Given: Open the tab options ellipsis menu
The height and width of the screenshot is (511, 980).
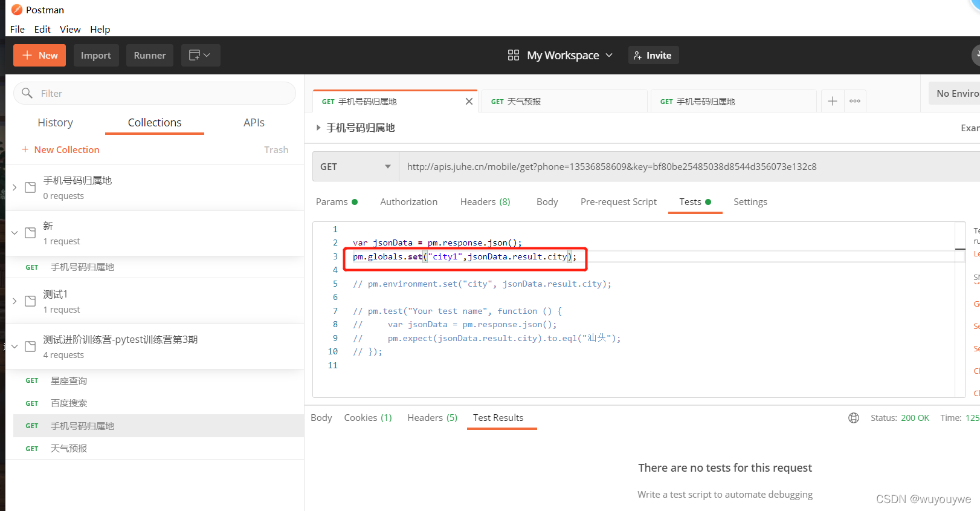Looking at the screenshot, I should [855, 101].
